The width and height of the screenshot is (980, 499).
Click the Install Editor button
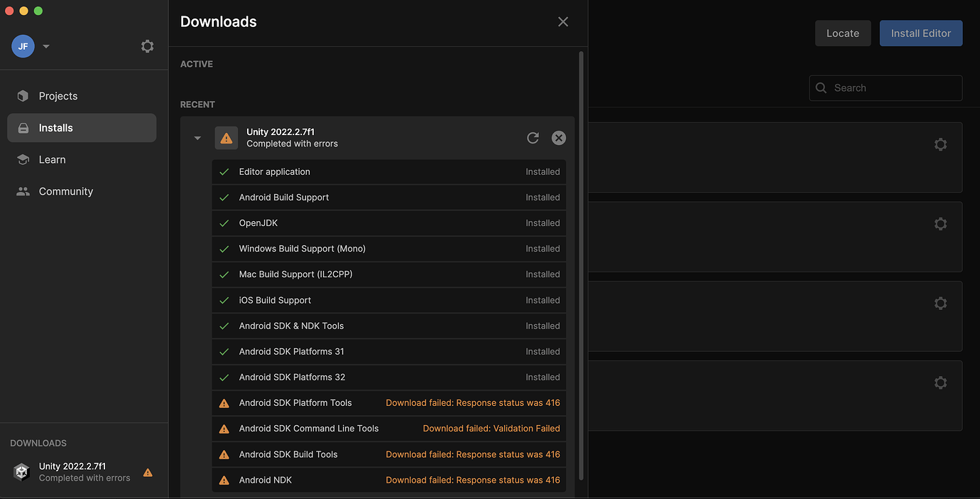coord(920,33)
